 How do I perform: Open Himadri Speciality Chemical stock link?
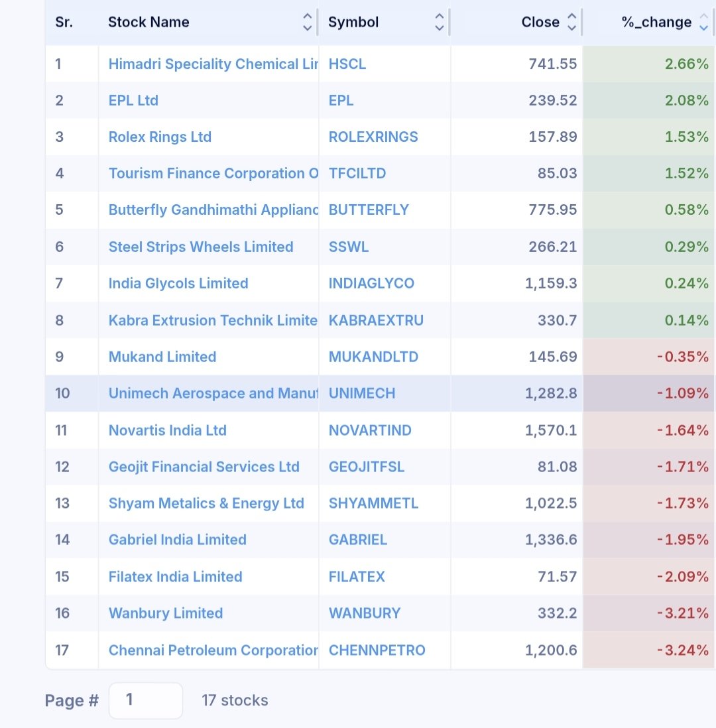pos(213,64)
